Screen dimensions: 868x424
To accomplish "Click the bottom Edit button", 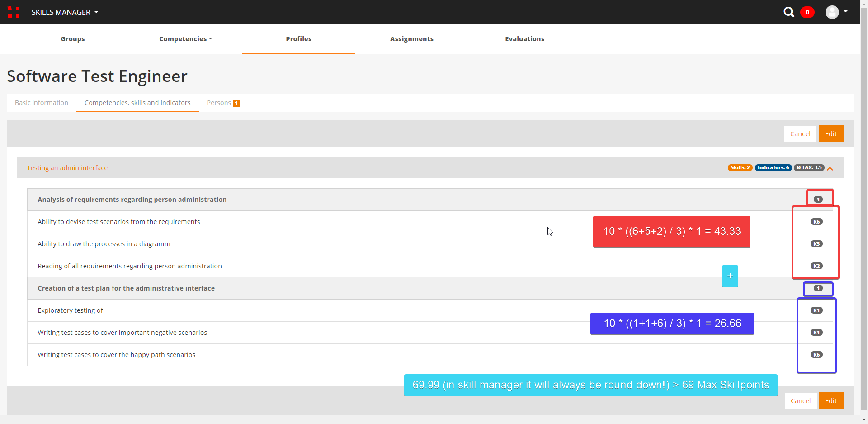I will [831, 401].
